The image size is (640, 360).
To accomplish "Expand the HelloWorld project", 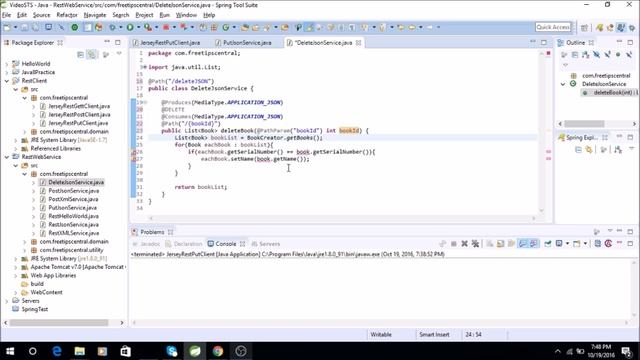I will pos(7,64).
